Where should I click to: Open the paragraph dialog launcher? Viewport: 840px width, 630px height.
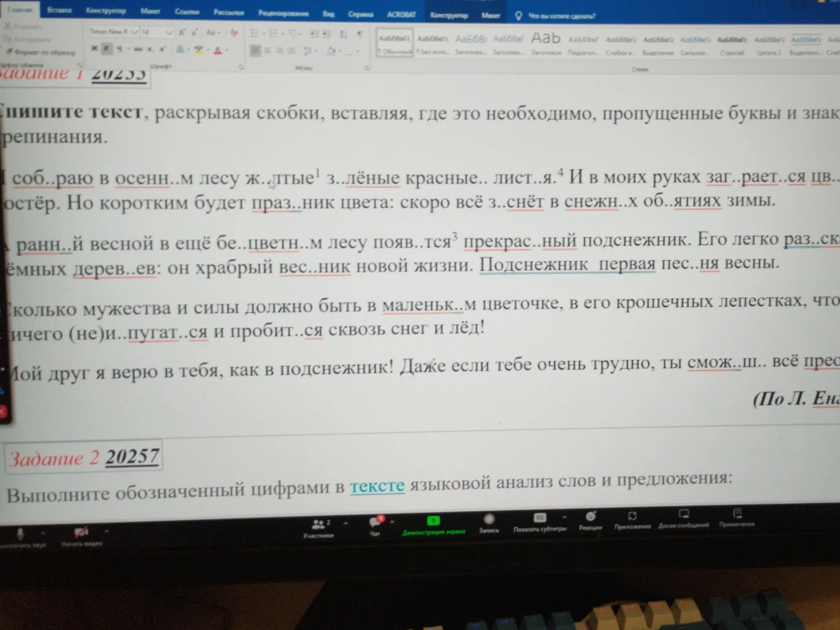click(366, 68)
